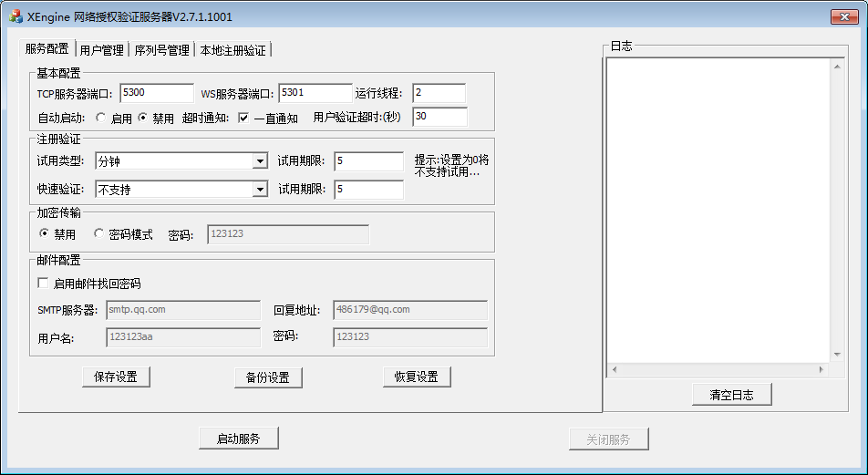Click the 备份设置 button
Viewport: 868px width, 475px height.
coord(268,377)
